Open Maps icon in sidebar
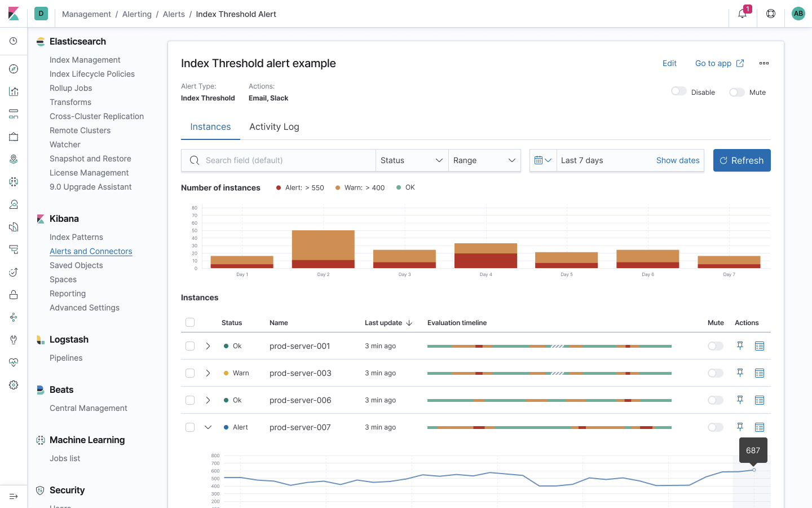This screenshot has width=812, height=508. coord(14,159)
